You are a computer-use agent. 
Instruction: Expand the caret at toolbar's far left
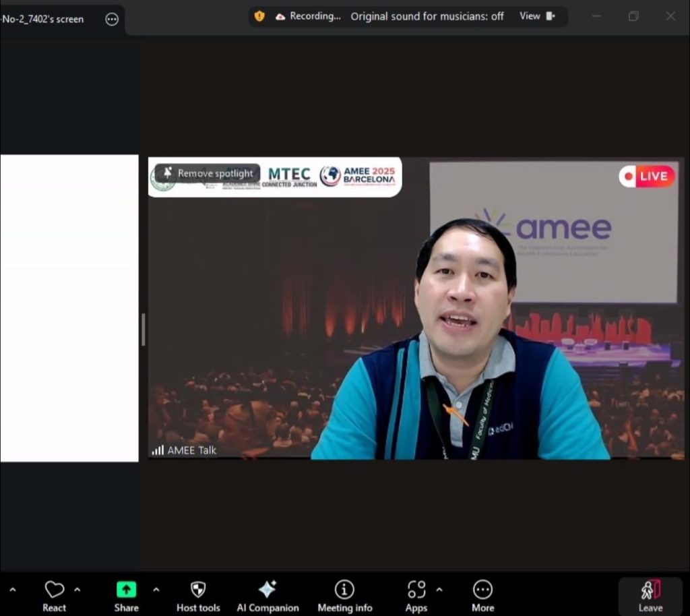click(12, 590)
